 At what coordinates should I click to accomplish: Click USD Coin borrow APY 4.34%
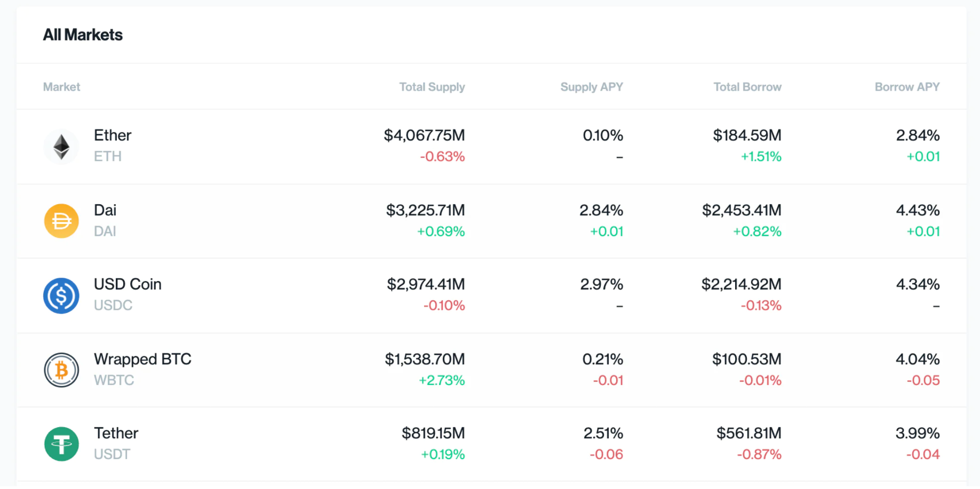coord(918,284)
